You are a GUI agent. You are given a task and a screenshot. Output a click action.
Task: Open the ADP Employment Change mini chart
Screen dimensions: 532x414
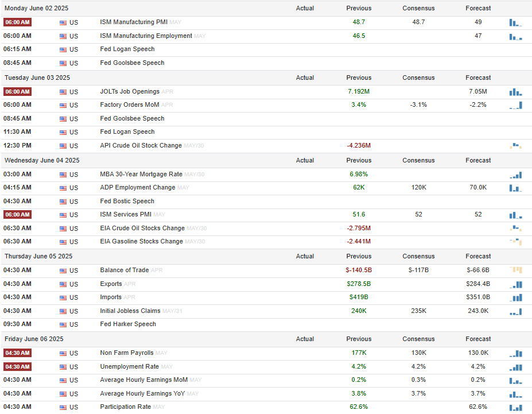pos(515,188)
